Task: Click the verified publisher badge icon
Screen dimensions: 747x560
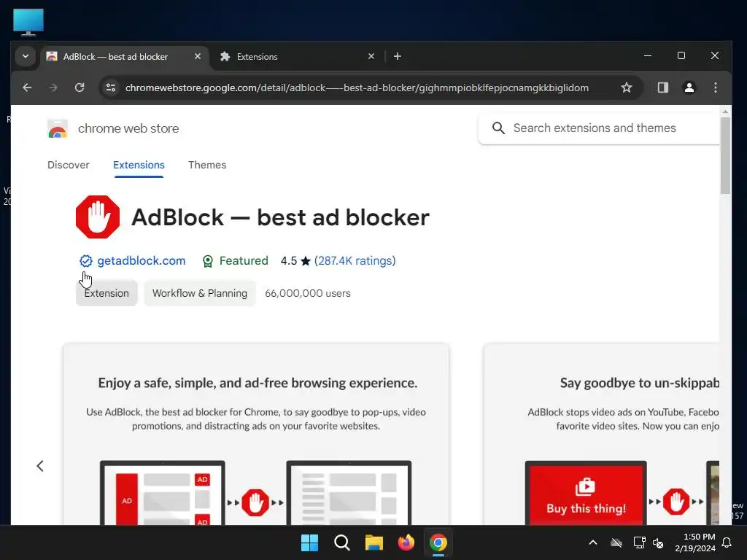Action: [x=86, y=261]
